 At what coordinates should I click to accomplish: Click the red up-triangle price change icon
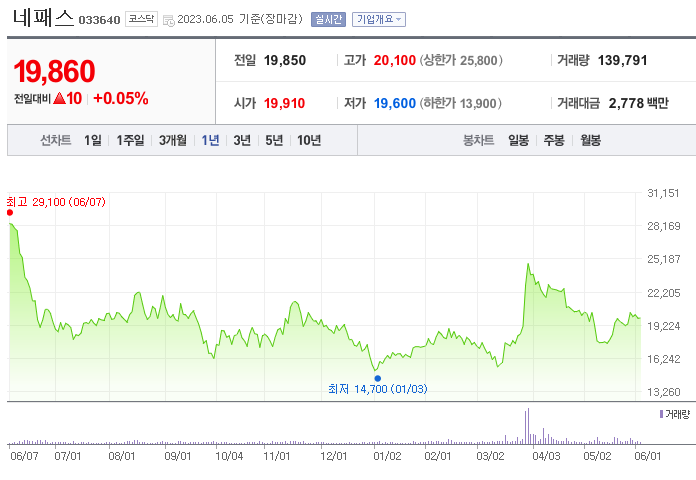(59, 98)
